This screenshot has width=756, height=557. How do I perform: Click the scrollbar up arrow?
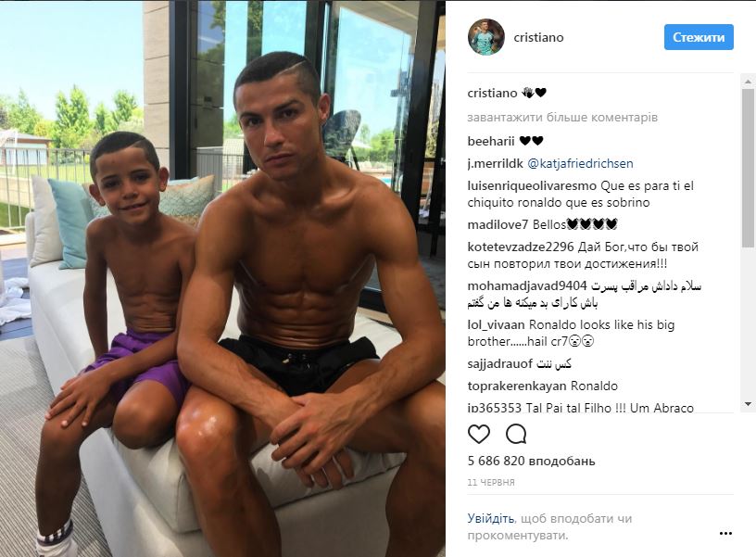click(749, 82)
